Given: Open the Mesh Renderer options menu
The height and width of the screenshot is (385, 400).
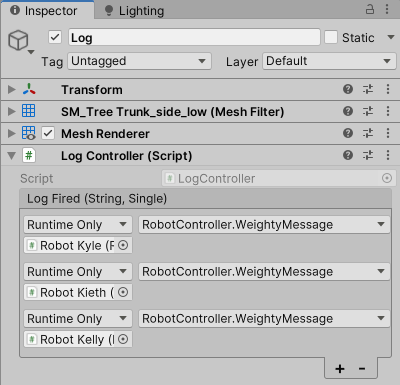Looking at the screenshot, I should (388, 133).
